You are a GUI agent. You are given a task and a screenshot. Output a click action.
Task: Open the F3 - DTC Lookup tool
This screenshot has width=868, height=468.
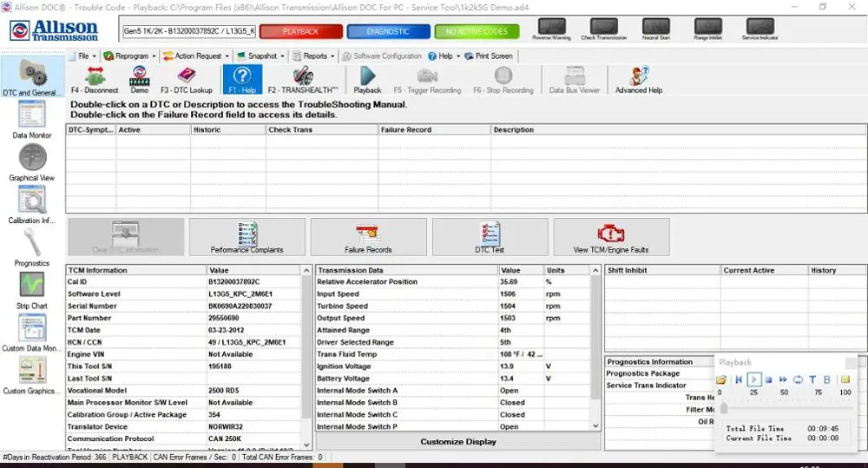point(186,80)
